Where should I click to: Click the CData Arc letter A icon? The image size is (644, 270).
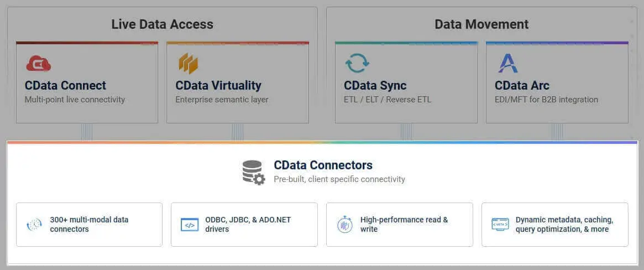[507, 63]
